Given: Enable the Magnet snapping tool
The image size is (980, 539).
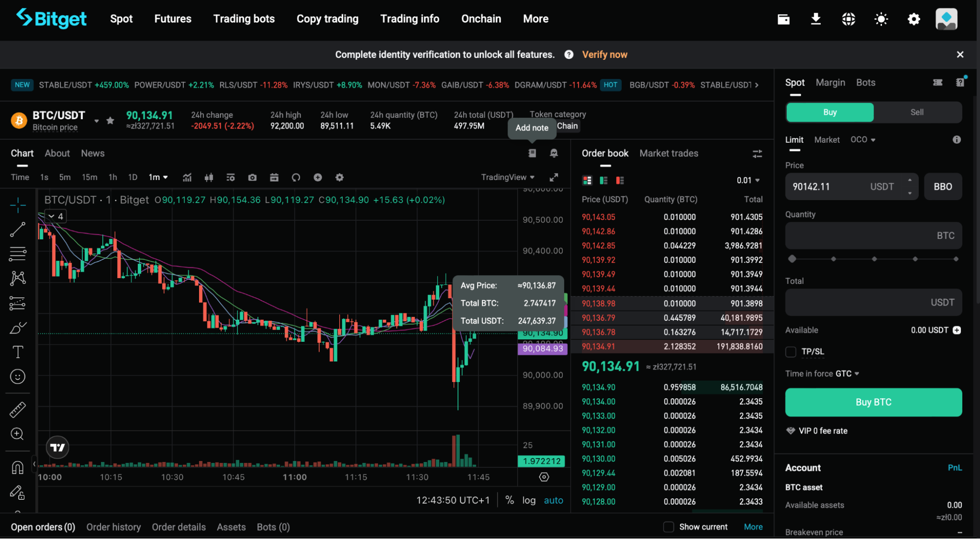Looking at the screenshot, I should pyautogui.click(x=18, y=467).
